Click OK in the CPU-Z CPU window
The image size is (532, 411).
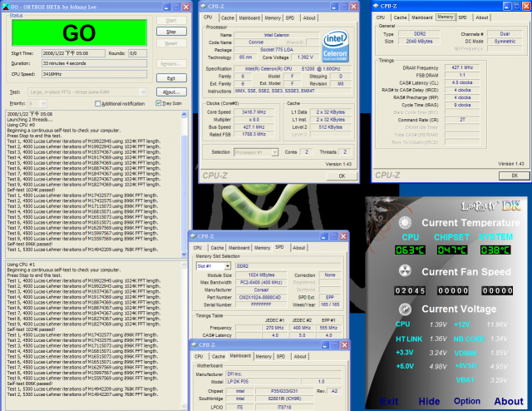pos(342,176)
